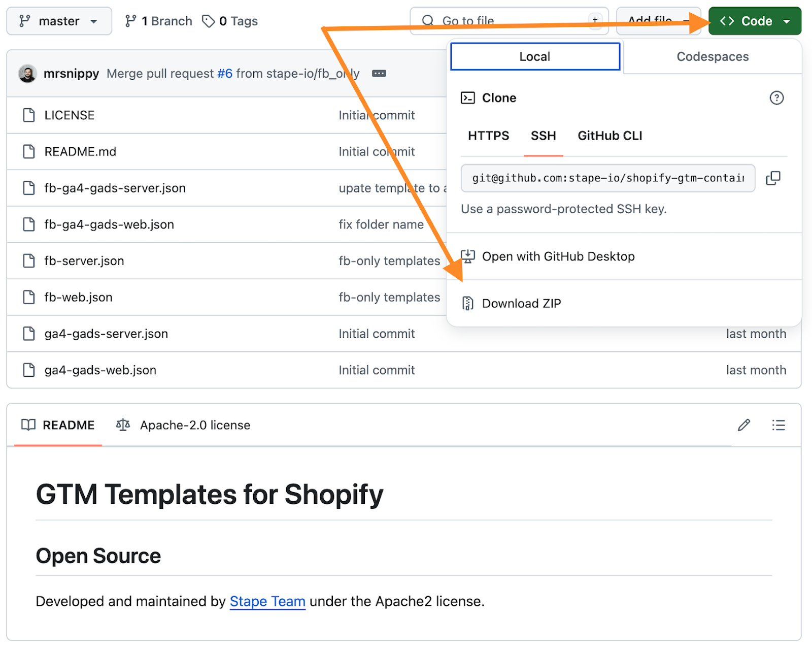Open fb-ga4-gads-web.json file
The image size is (812, 651).
(109, 224)
